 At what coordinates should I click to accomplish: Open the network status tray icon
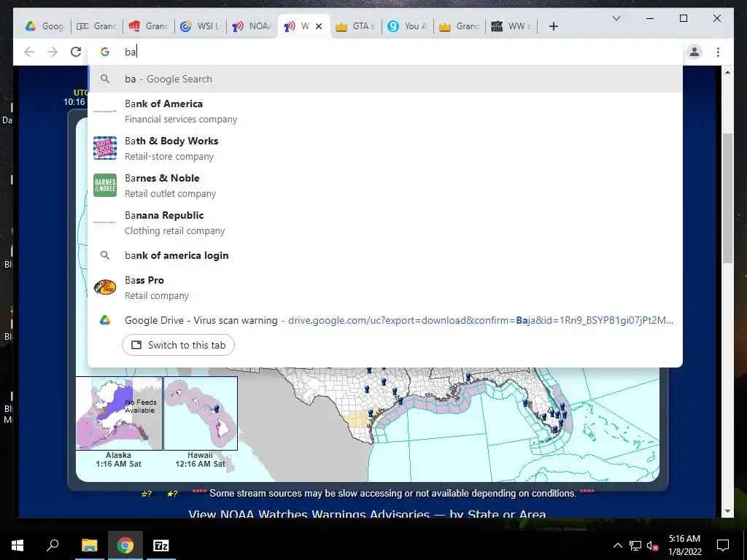pos(635,545)
